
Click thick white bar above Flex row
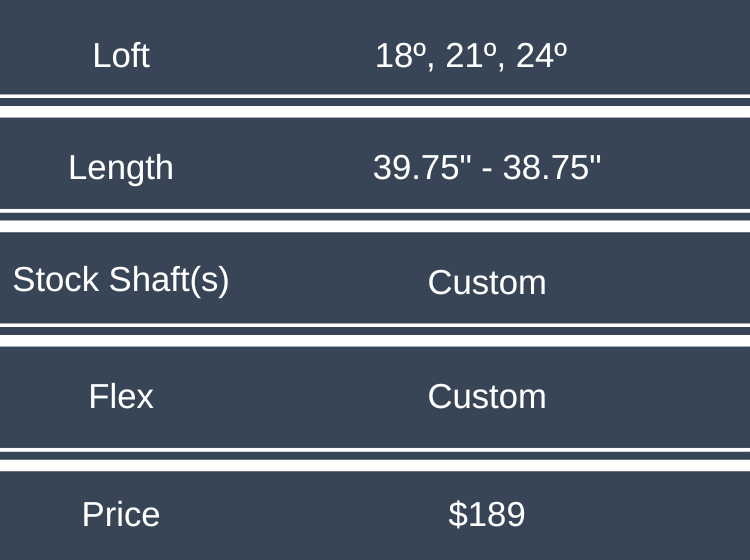375,340
